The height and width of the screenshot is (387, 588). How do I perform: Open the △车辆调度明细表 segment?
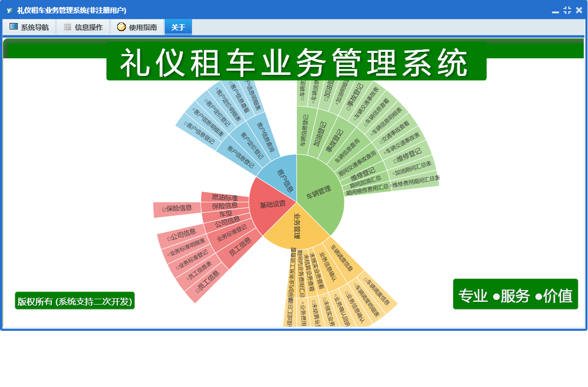click(366, 300)
